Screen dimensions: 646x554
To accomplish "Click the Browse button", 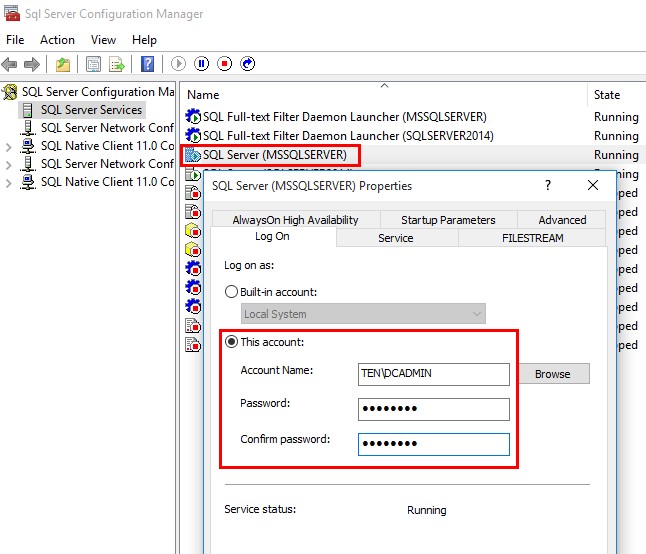I will [554, 374].
